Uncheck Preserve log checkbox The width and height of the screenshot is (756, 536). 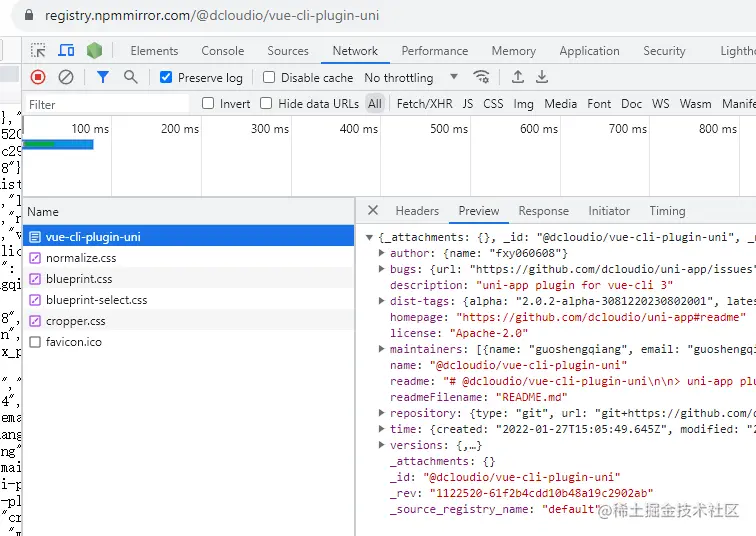click(x=166, y=77)
